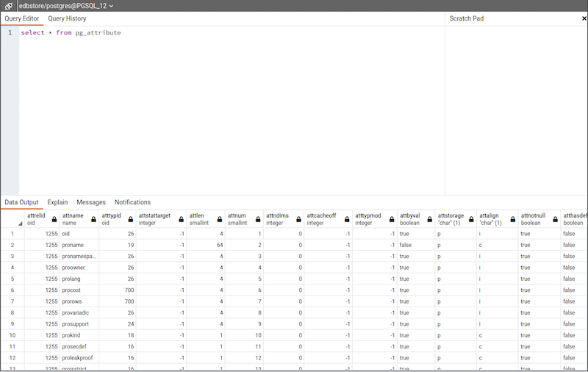The width and height of the screenshot is (588, 372).
Task: Switch to the Query Editor tab
Action: (x=22, y=18)
